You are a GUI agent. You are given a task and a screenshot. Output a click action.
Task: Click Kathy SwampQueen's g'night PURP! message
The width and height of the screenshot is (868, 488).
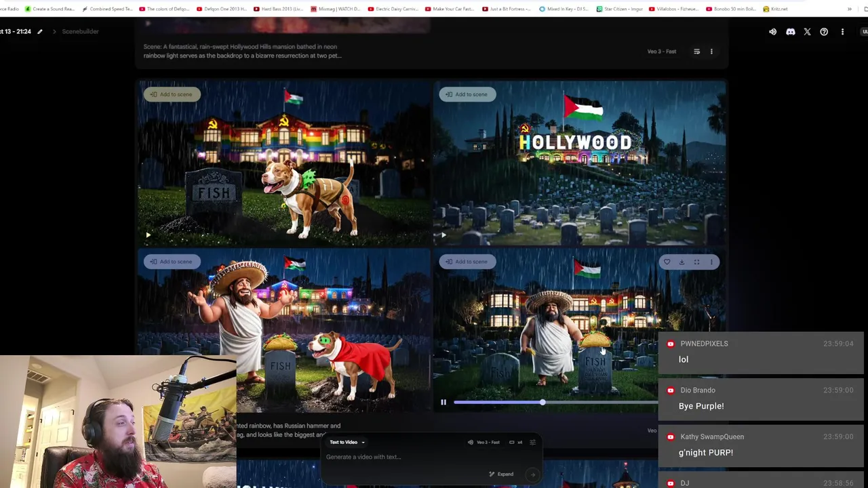[759, 445]
